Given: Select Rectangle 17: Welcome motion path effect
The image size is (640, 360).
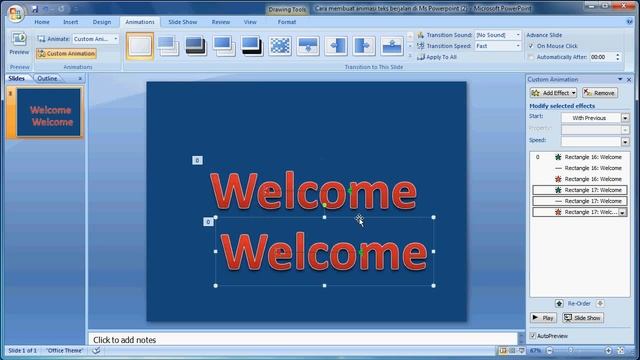Looking at the screenshot, I should [580, 201].
